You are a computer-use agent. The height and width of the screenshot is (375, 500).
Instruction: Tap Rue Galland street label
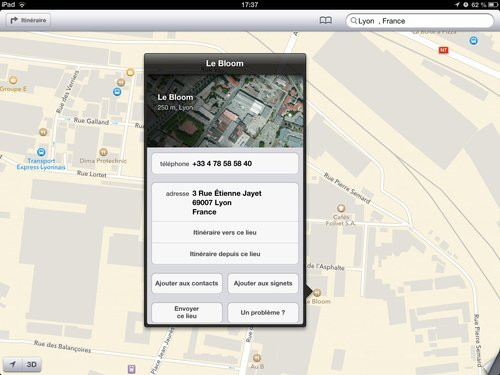[91, 121]
